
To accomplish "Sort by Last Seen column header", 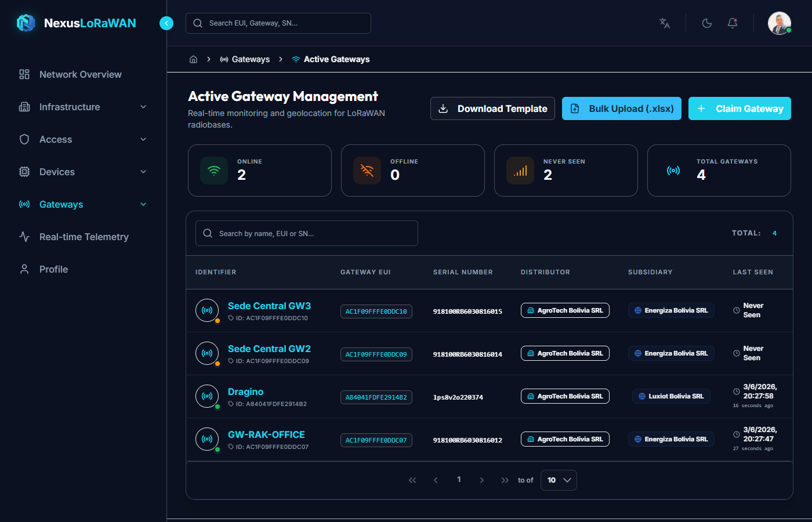I will pos(753,272).
